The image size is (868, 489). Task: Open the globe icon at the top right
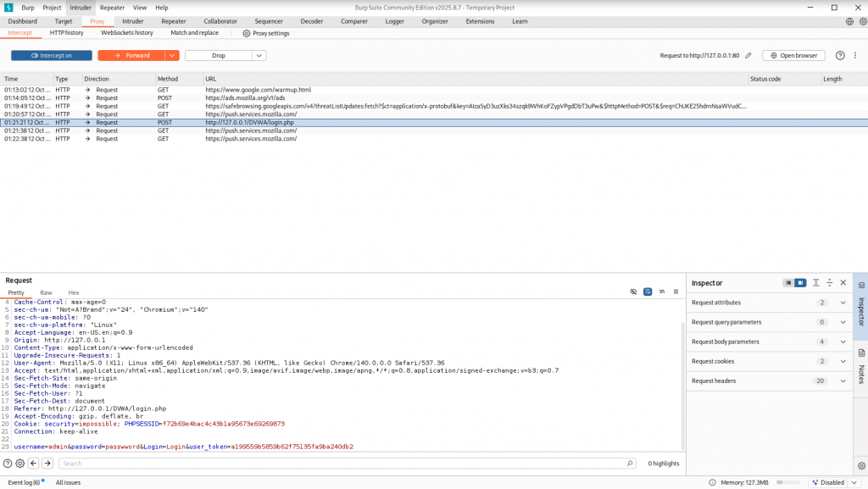pyautogui.click(x=849, y=21)
